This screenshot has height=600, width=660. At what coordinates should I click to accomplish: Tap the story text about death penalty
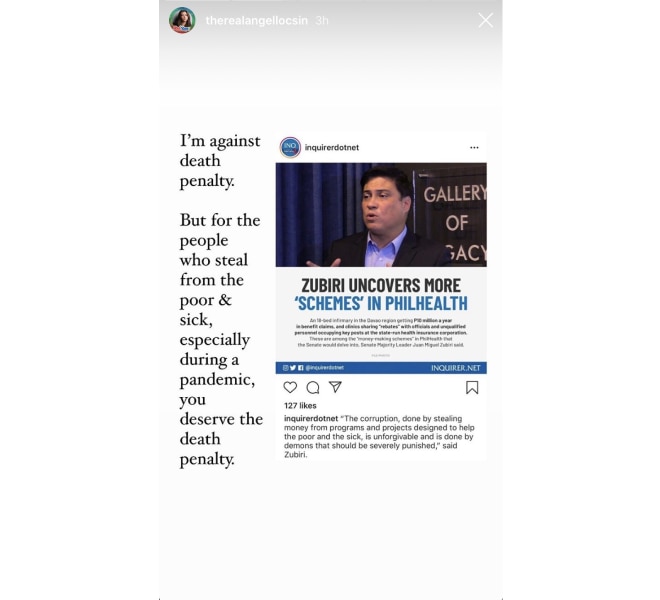[x=221, y=300]
